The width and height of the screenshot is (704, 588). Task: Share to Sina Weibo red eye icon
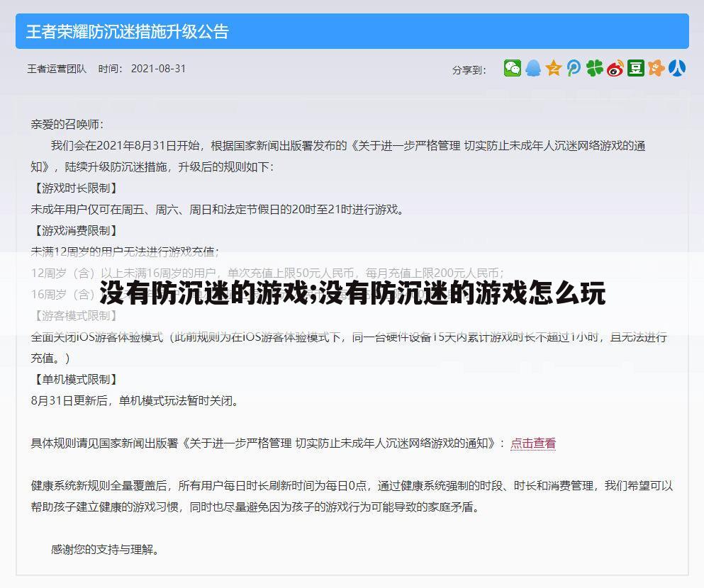615,68
